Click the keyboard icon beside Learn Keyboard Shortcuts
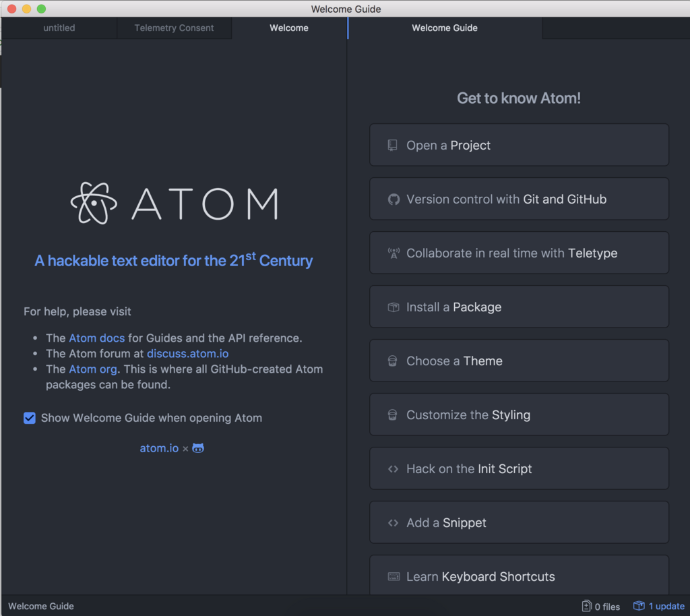The width and height of the screenshot is (690, 616). pyautogui.click(x=394, y=577)
